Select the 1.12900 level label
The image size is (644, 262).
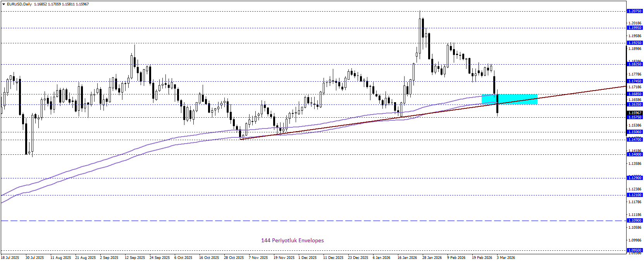point(635,178)
